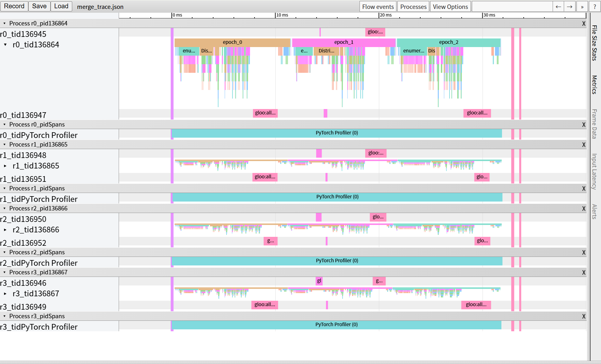Collapse Process r3_pid136867 section
601x364 pixels.
[4, 272]
